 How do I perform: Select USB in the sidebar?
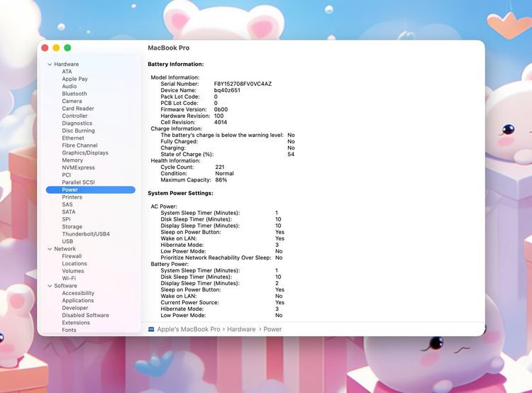pyautogui.click(x=67, y=241)
